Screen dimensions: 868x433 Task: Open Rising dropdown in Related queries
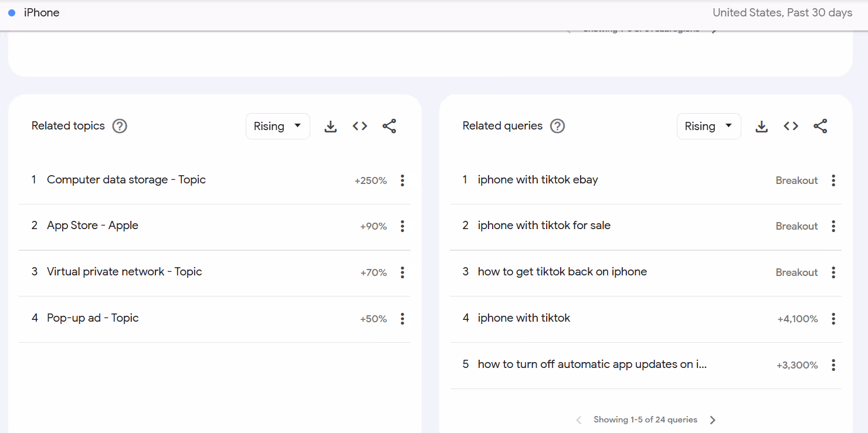pyautogui.click(x=709, y=126)
